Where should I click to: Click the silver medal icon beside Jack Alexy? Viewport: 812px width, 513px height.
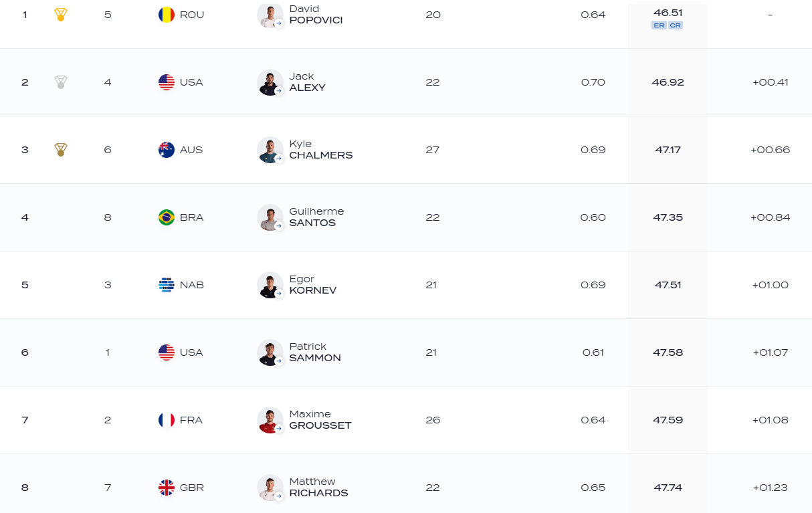pos(60,82)
